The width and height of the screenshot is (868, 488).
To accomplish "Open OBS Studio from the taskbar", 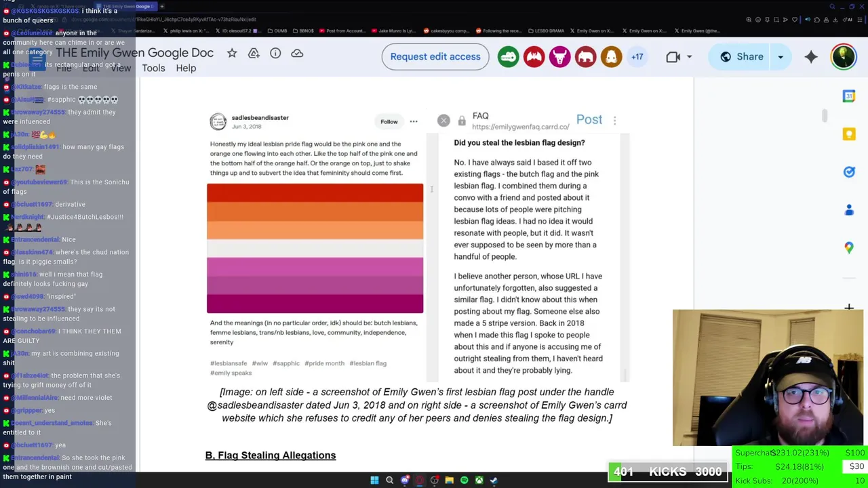I will [x=434, y=480].
